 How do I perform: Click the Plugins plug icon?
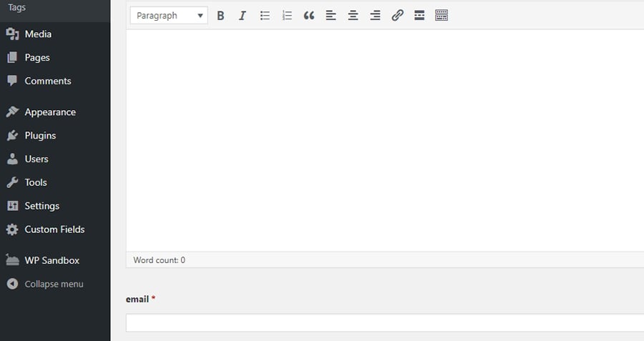[12, 135]
